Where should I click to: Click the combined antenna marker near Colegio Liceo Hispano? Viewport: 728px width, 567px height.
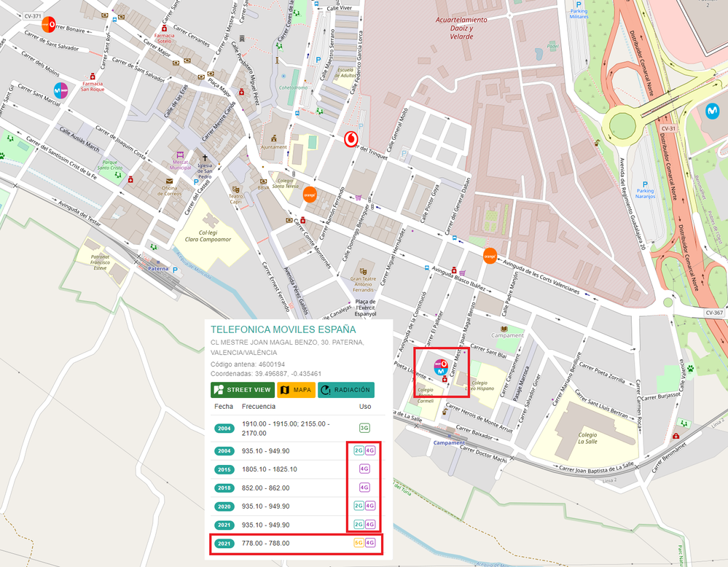440,367
